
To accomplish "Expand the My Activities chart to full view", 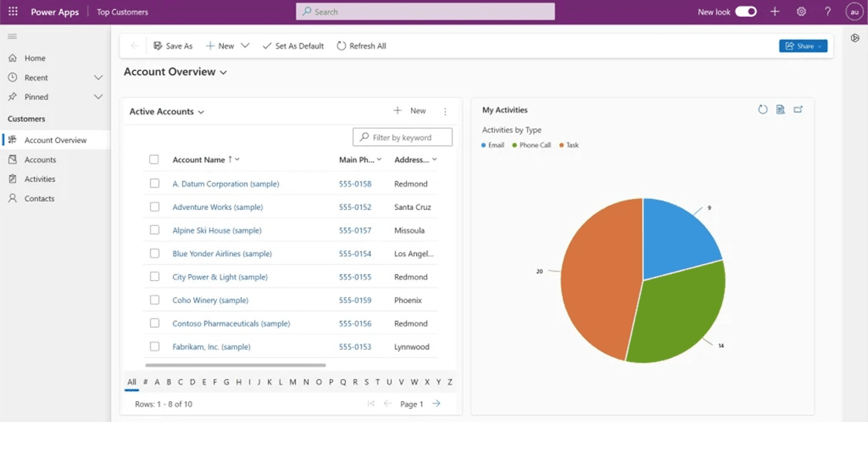I will [799, 110].
